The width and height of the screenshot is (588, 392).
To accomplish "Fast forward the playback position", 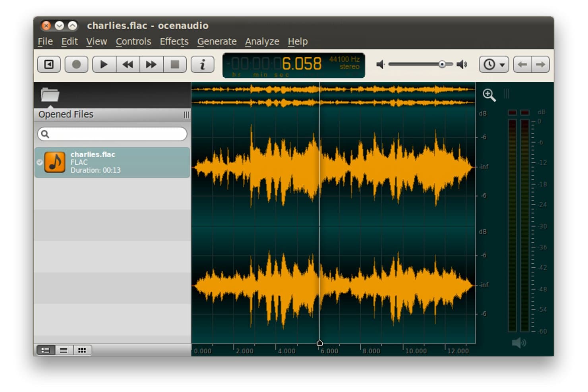I will pyautogui.click(x=151, y=64).
